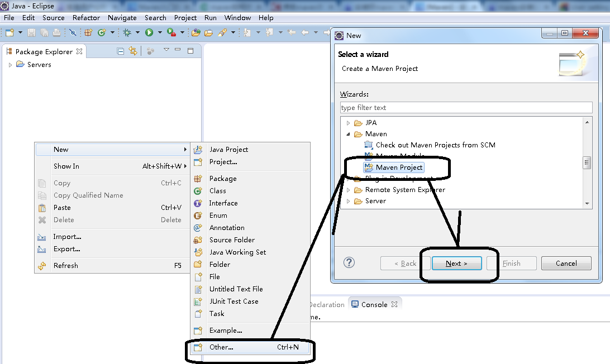Choose Java Project in the New submenu
The image size is (610, 364).
point(250,149)
